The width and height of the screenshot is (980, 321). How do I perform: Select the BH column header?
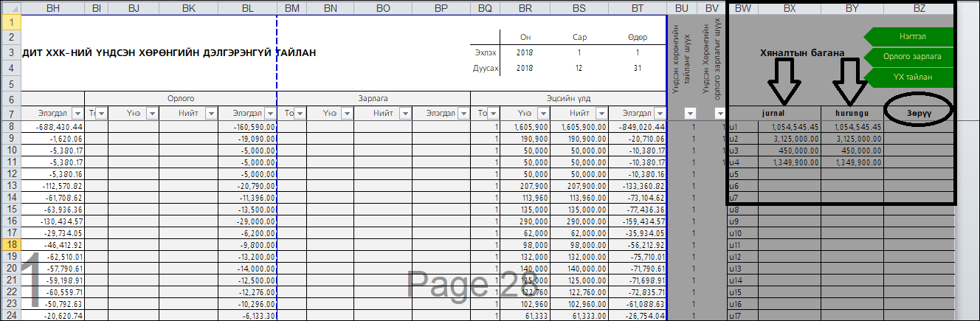tap(53, 8)
